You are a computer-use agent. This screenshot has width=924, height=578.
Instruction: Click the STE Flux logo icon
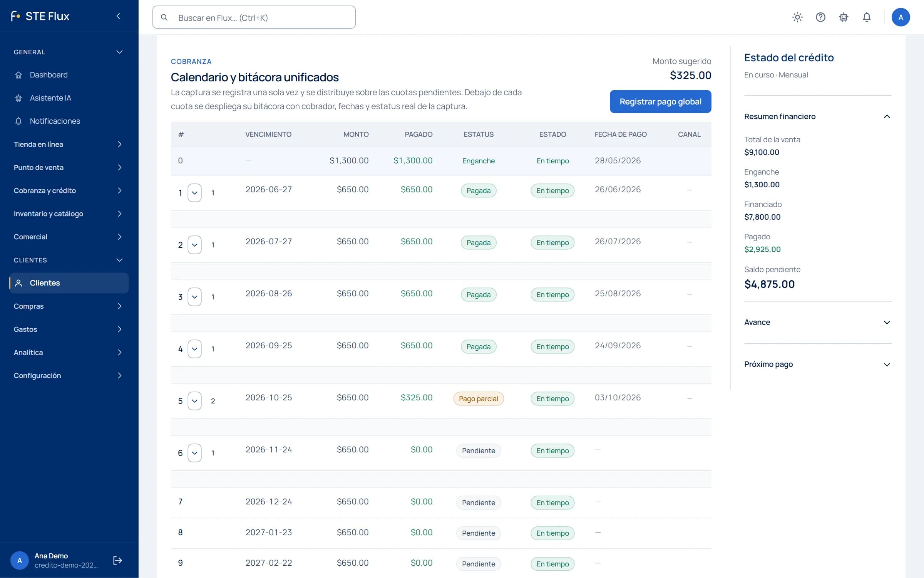(x=15, y=16)
